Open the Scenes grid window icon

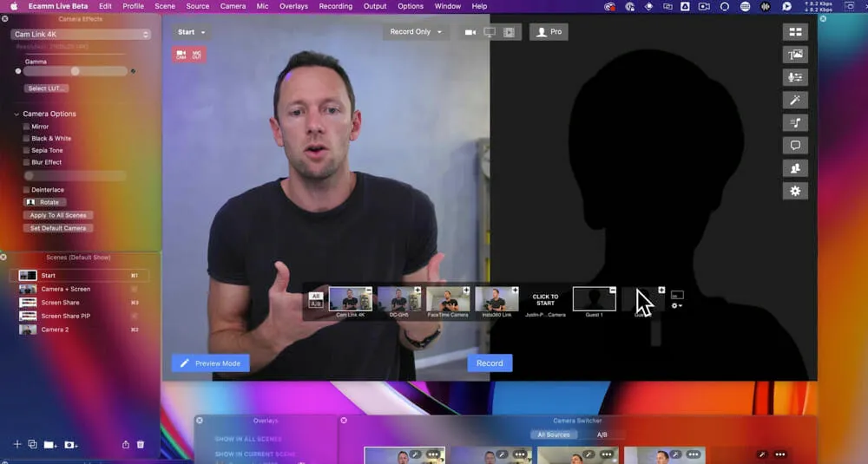(x=795, y=32)
